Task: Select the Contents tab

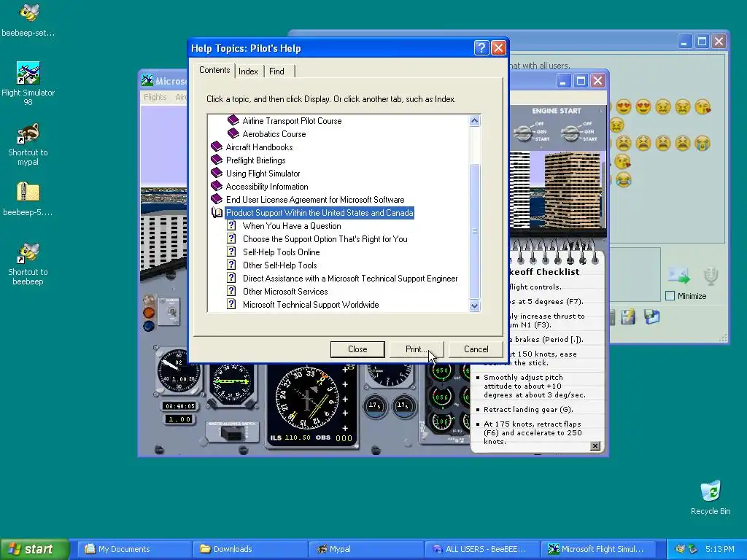Action: tap(214, 70)
